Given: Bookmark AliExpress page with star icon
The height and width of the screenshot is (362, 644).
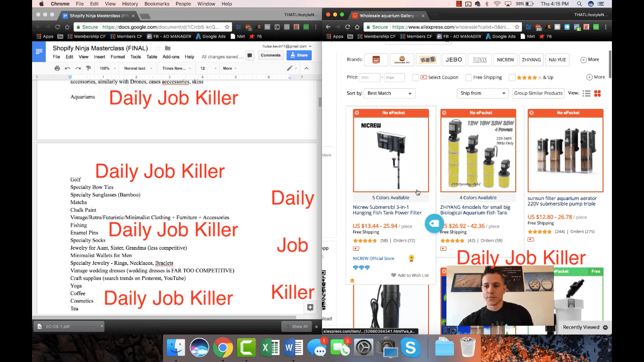Looking at the screenshot, I should click(x=517, y=27).
